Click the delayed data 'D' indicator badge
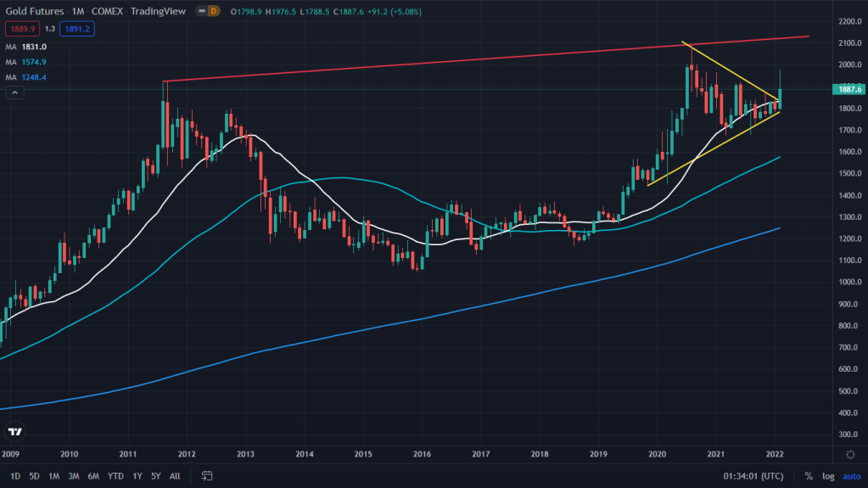 click(214, 11)
